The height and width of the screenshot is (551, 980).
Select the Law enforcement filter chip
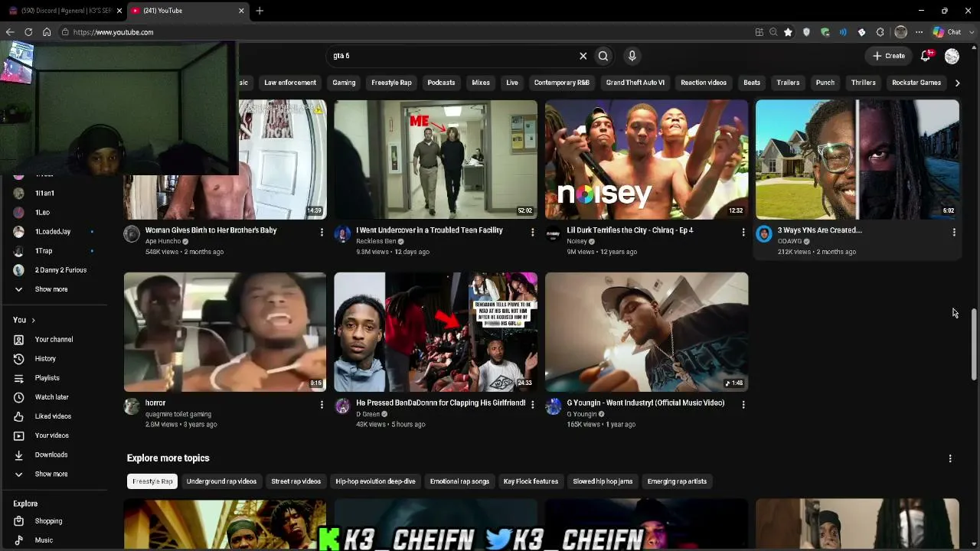[290, 83]
